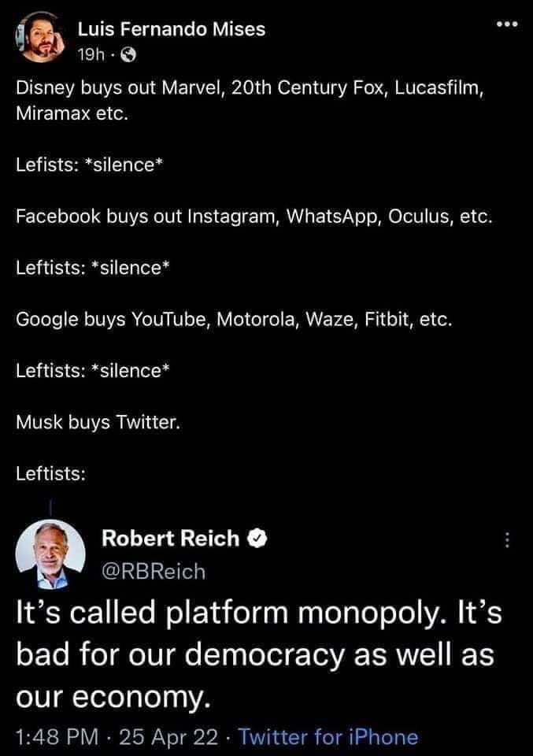Click the Facebook buys out Instagram line
This screenshot has height=756, width=533.
point(254,216)
